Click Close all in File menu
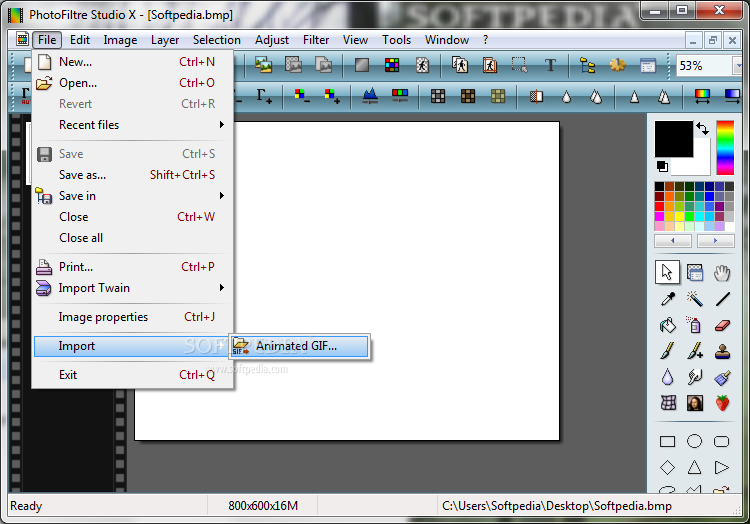The width and height of the screenshot is (750, 524). click(x=130, y=238)
